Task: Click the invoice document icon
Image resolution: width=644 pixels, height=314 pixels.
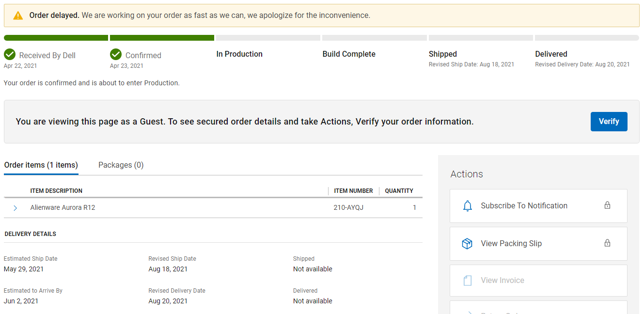Action: pyautogui.click(x=467, y=281)
